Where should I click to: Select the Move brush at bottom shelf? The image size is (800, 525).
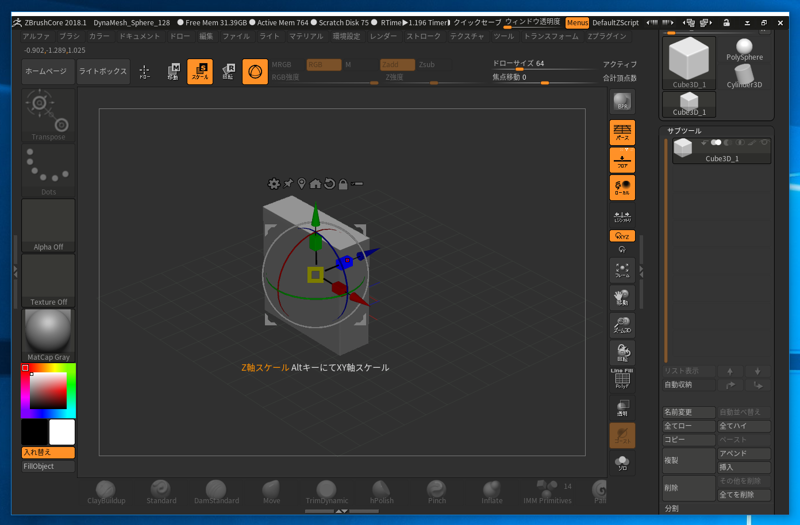(271, 490)
